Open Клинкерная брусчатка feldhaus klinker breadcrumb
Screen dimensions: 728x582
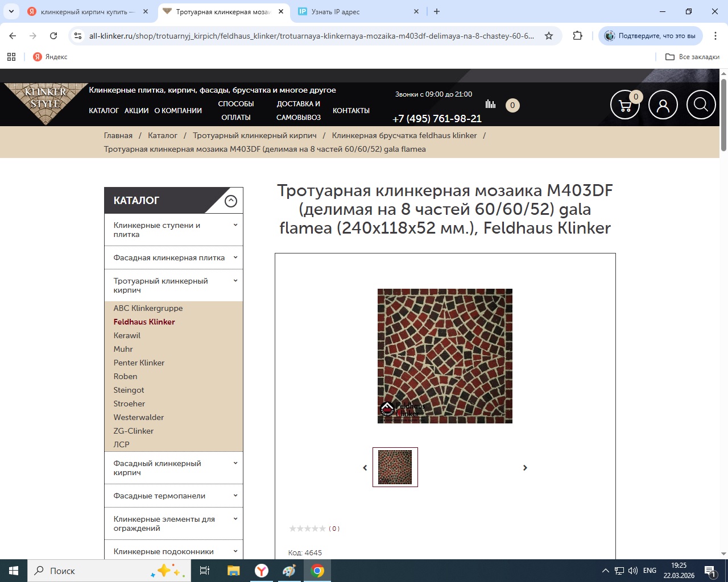point(404,135)
